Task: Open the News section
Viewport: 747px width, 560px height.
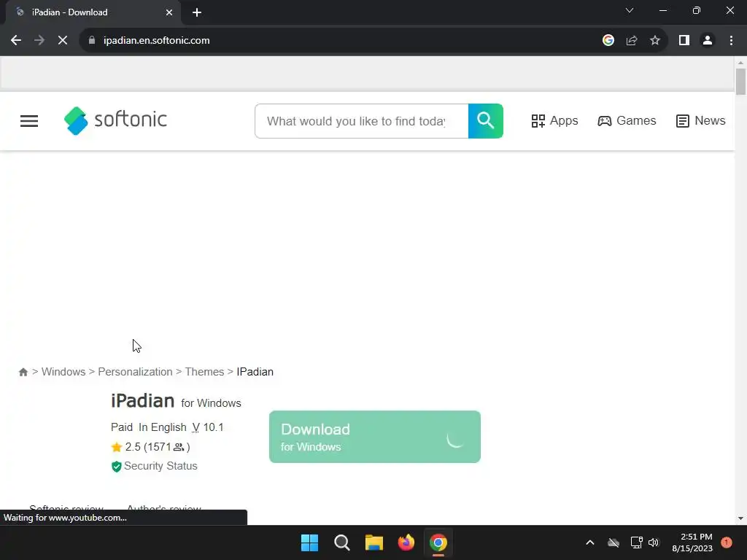Action: tap(701, 121)
